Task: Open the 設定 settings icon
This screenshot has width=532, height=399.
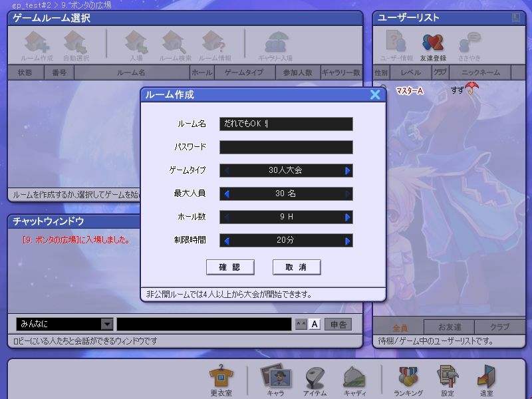Action: (447, 381)
